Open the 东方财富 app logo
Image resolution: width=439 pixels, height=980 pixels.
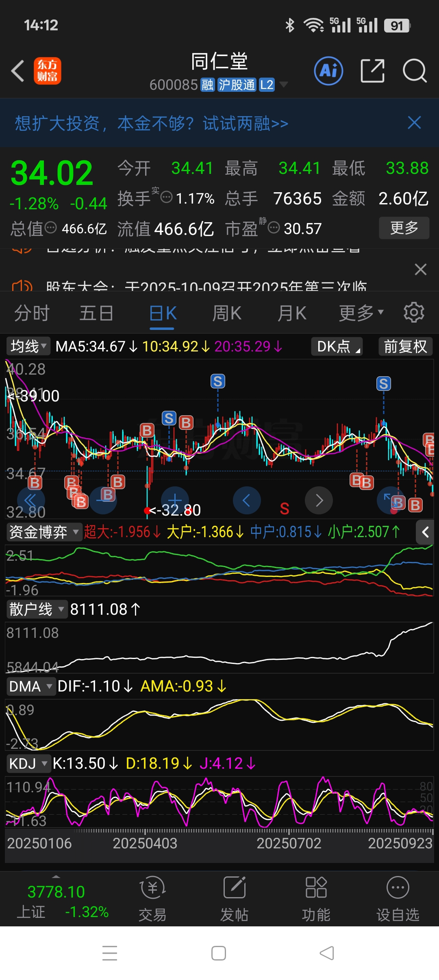pyautogui.click(x=47, y=71)
